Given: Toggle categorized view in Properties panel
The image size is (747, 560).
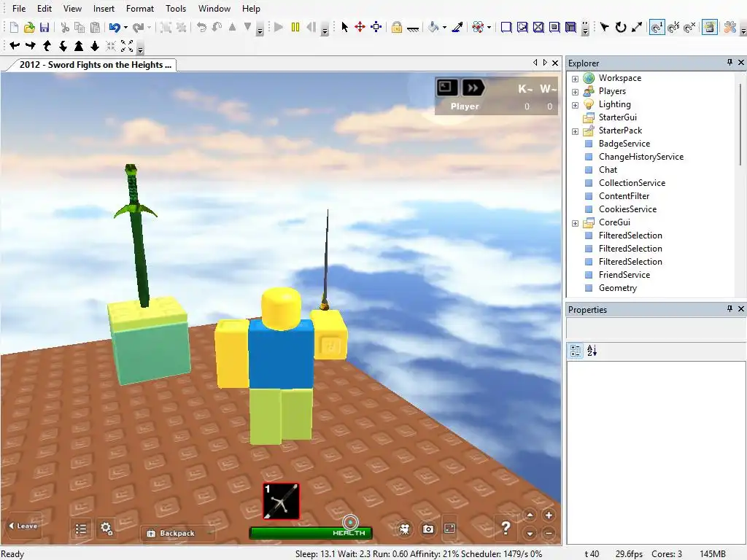Looking at the screenshot, I should (576, 351).
